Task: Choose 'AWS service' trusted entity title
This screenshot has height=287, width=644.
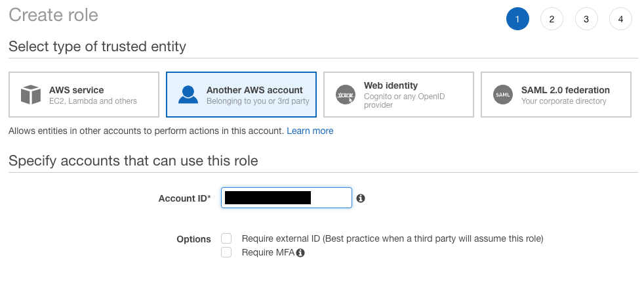Action: (x=77, y=90)
